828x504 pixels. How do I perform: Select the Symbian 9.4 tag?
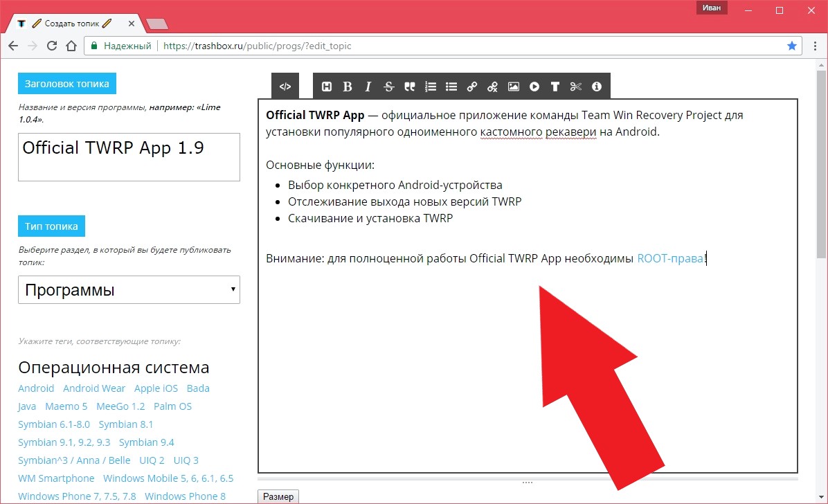click(146, 442)
